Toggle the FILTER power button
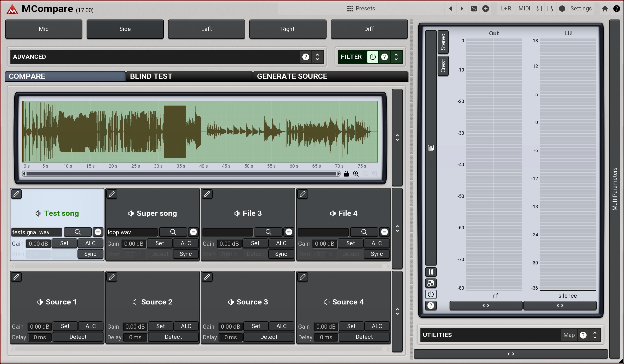 (x=373, y=57)
